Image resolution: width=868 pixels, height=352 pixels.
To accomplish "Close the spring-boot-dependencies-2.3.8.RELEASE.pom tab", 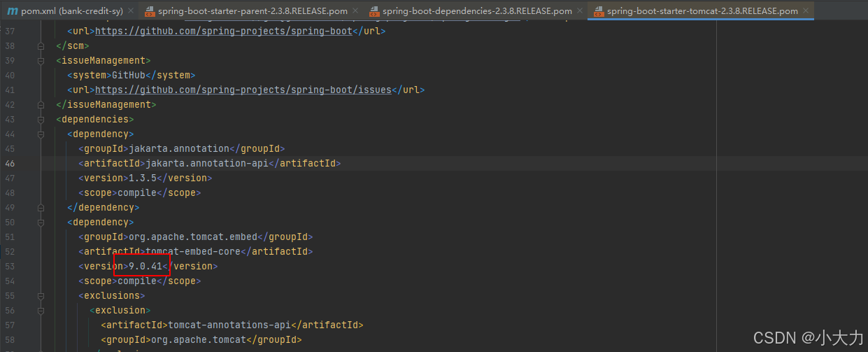I will (580, 11).
